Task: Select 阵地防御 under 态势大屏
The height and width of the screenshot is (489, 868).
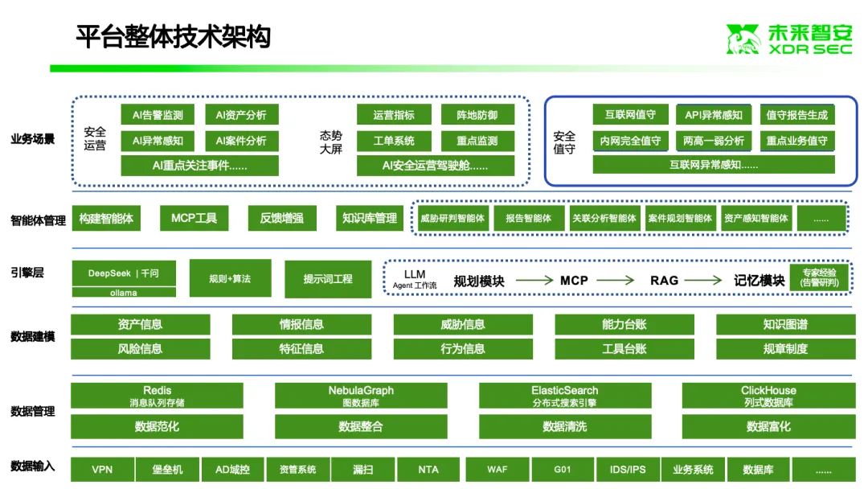Action: tap(477, 115)
